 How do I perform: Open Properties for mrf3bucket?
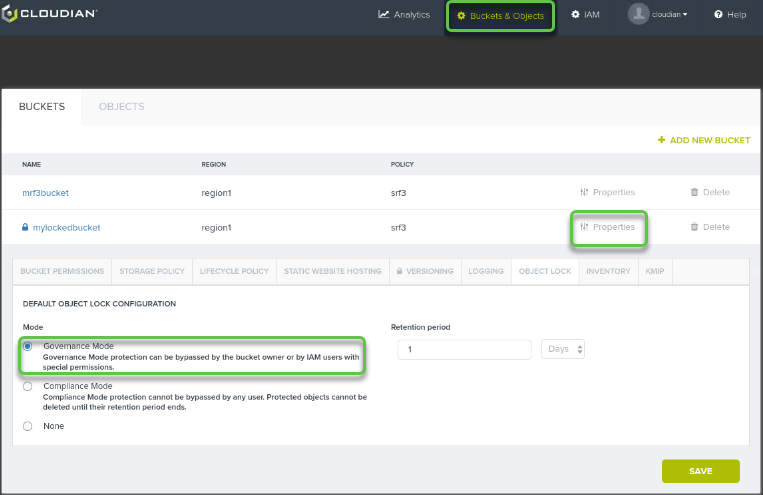[608, 192]
